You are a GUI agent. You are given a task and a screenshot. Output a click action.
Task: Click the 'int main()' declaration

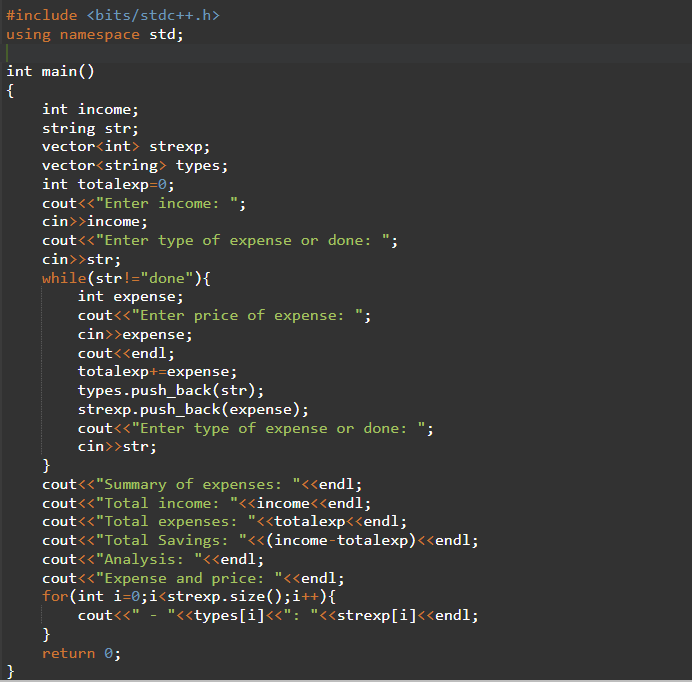(x=50, y=72)
